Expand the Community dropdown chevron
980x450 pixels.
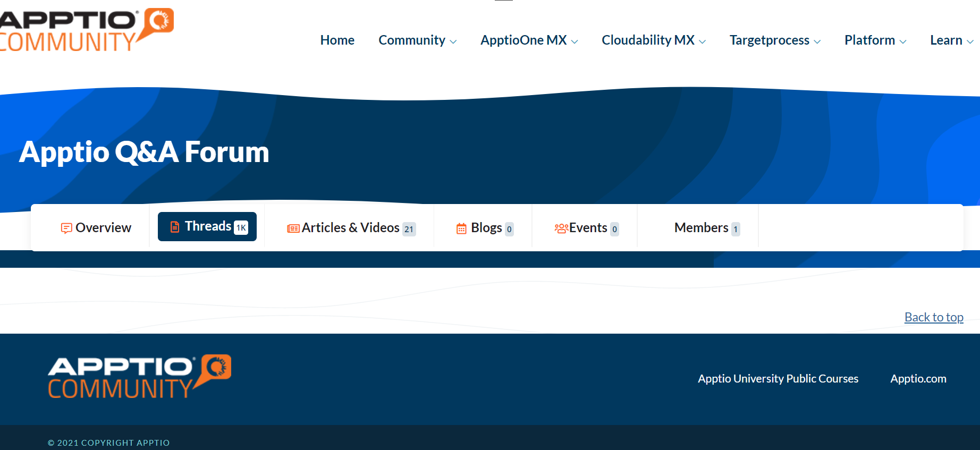point(453,41)
